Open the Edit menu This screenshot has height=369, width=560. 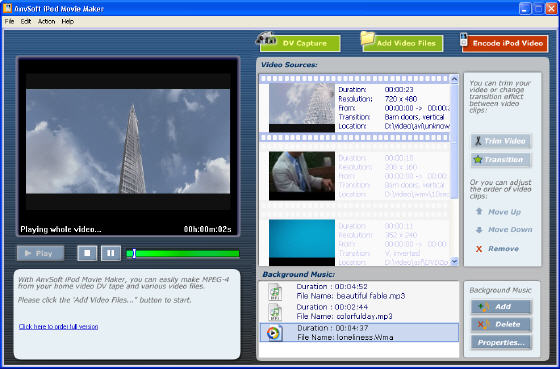(x=26, y=21)
